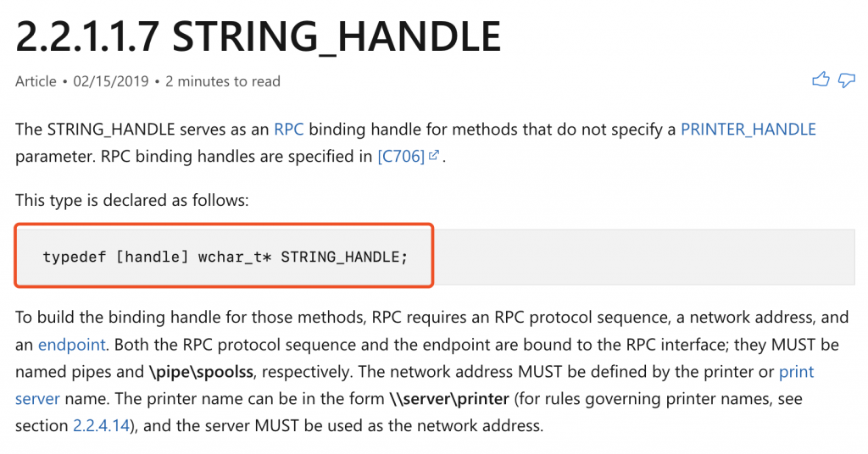The width and height of the screenshot is (868, 454).
Task: Open the [C706] reference link
Action: tap(400, 157)
